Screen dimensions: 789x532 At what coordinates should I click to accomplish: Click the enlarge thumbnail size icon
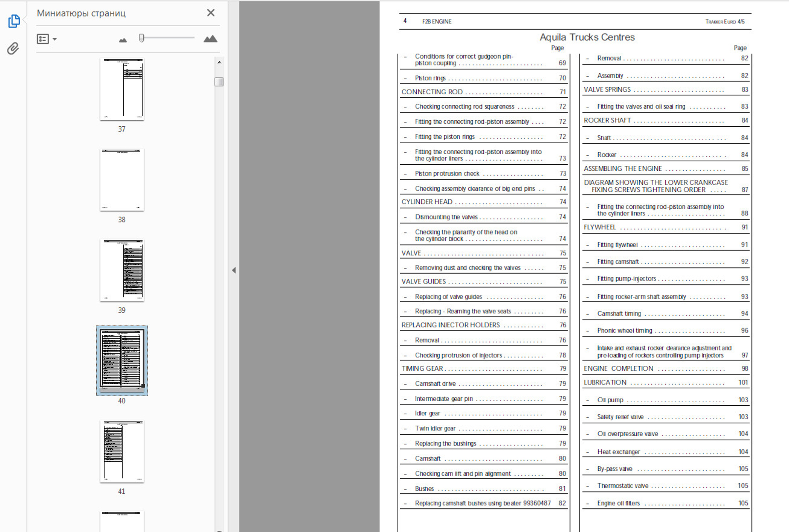coord(210,39)
